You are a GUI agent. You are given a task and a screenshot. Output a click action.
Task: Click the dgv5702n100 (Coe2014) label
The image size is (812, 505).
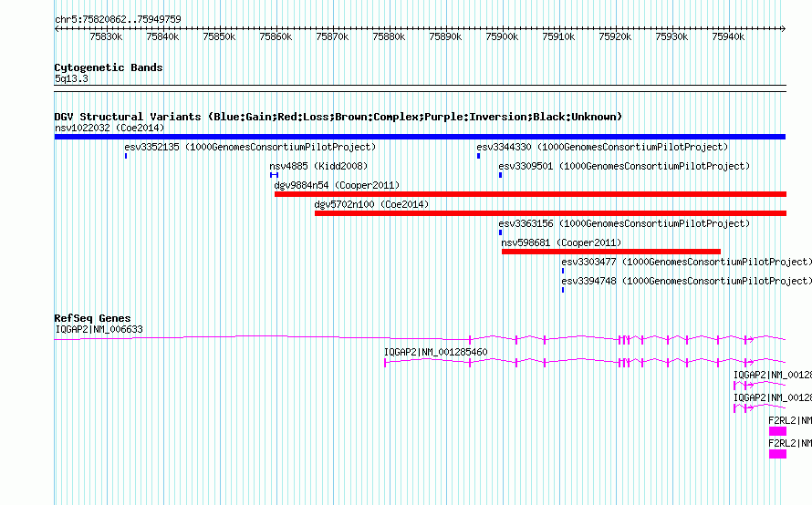372,204
